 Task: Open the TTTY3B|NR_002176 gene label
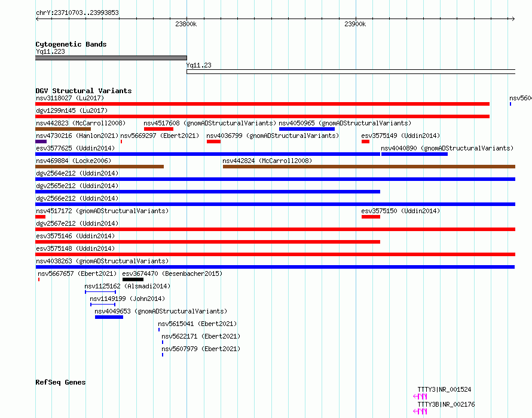click(446, 404)
